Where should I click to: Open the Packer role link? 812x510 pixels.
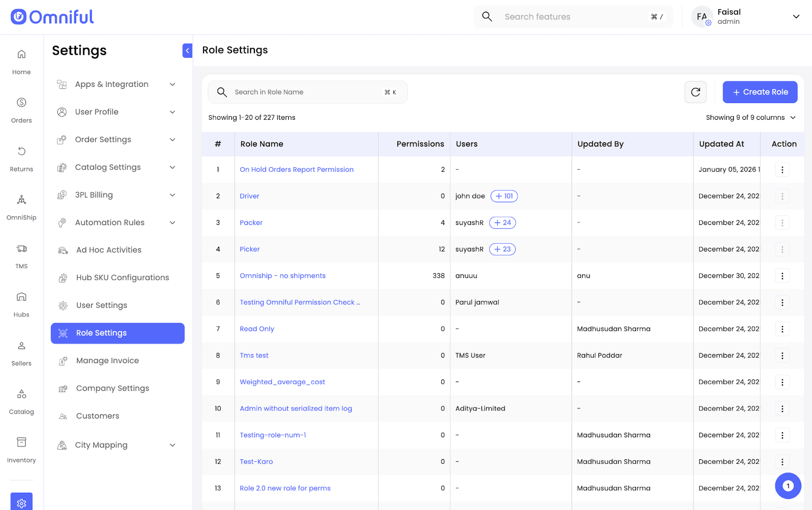(251, 222)
